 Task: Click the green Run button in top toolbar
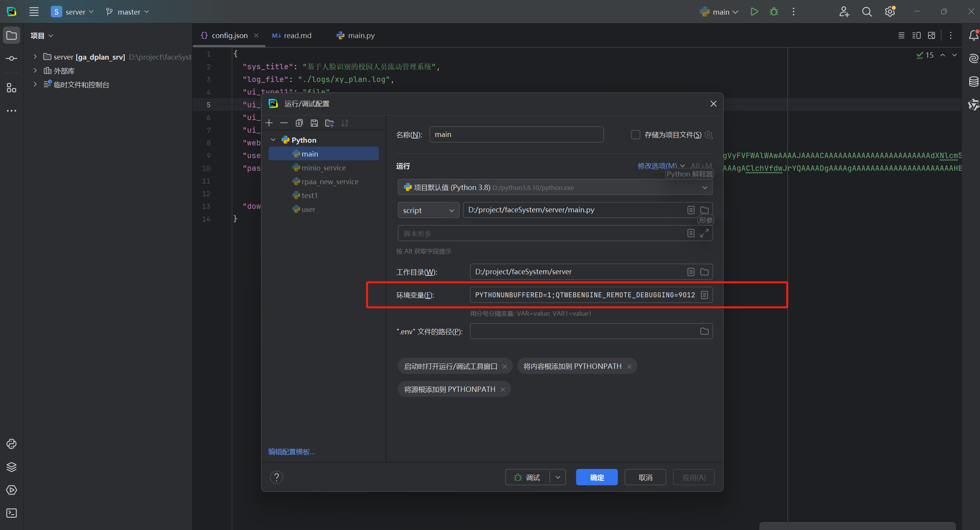coord(754,12)
